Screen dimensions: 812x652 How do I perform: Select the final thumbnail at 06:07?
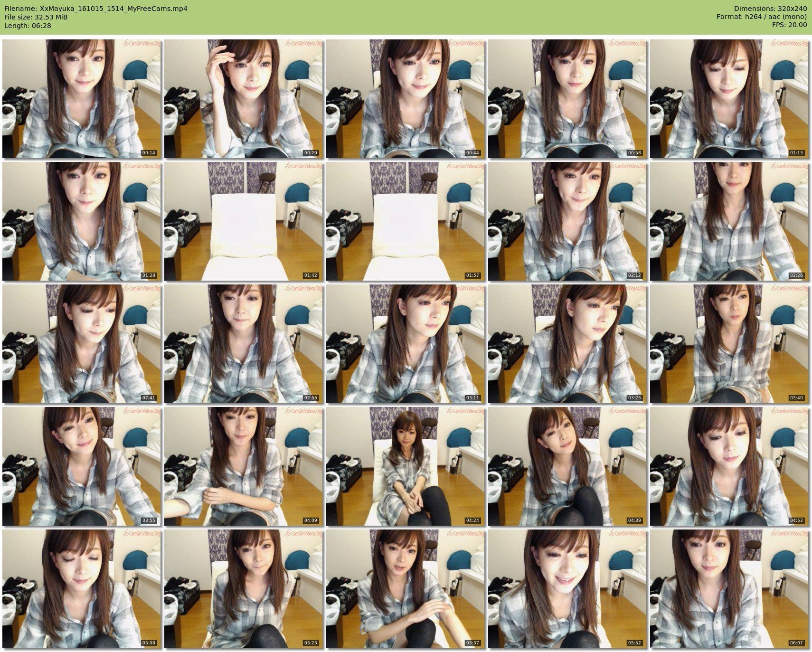click(x=729, y=589)
